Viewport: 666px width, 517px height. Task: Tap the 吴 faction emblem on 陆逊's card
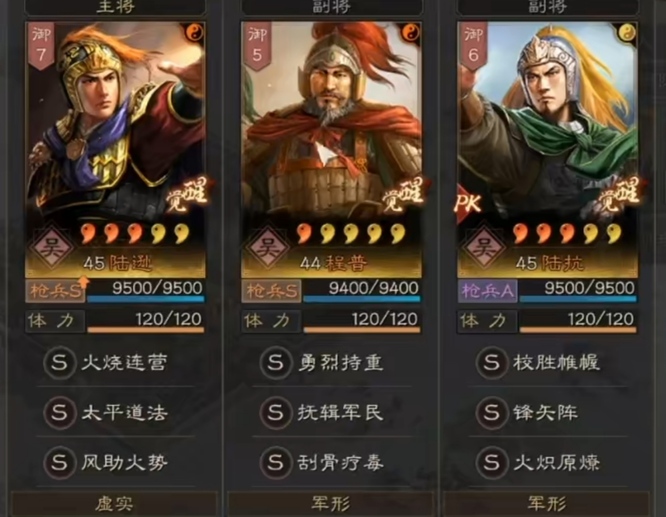[x=52, y=247]
